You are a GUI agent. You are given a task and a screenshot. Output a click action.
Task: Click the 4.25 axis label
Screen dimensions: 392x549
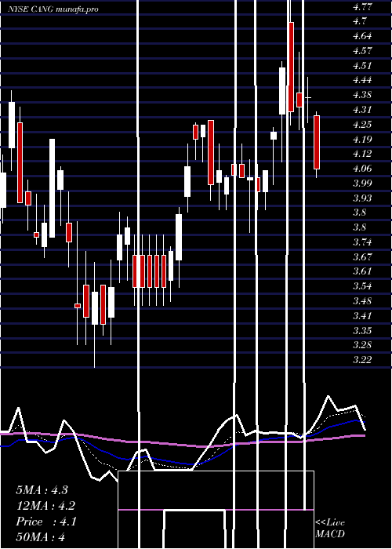click(x=362, y=125)
